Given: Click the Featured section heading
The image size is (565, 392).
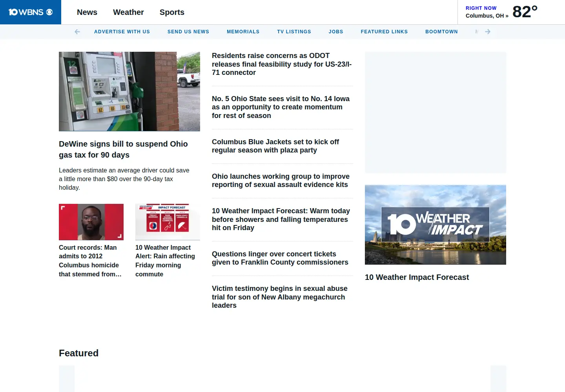Looking at the screenshot, I should (78, 353).
